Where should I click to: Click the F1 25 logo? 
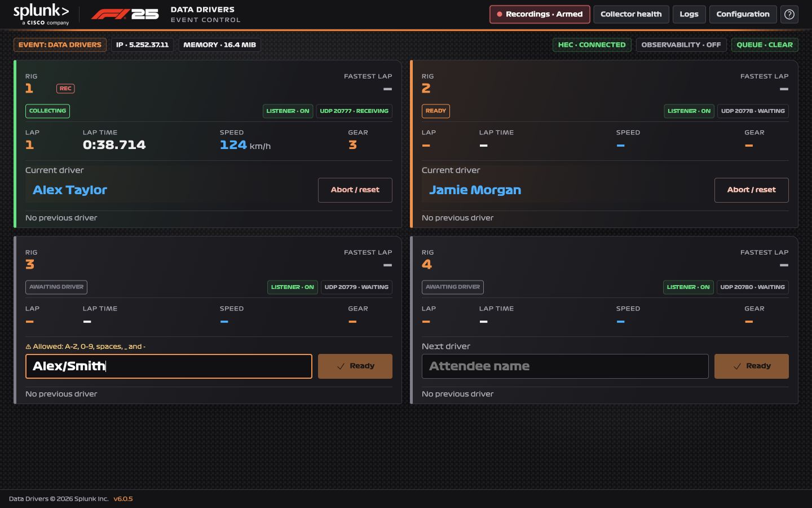click(x=125, y=14)
